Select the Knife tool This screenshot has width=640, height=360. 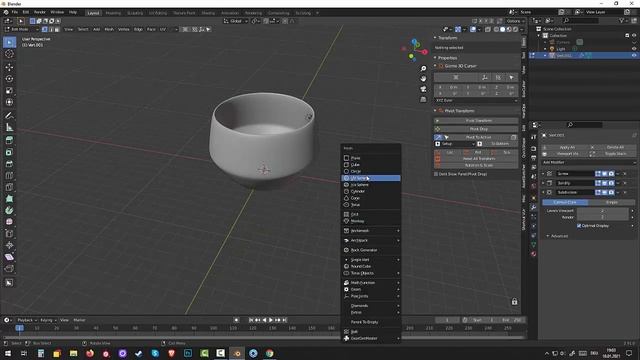tap(9, 187)
